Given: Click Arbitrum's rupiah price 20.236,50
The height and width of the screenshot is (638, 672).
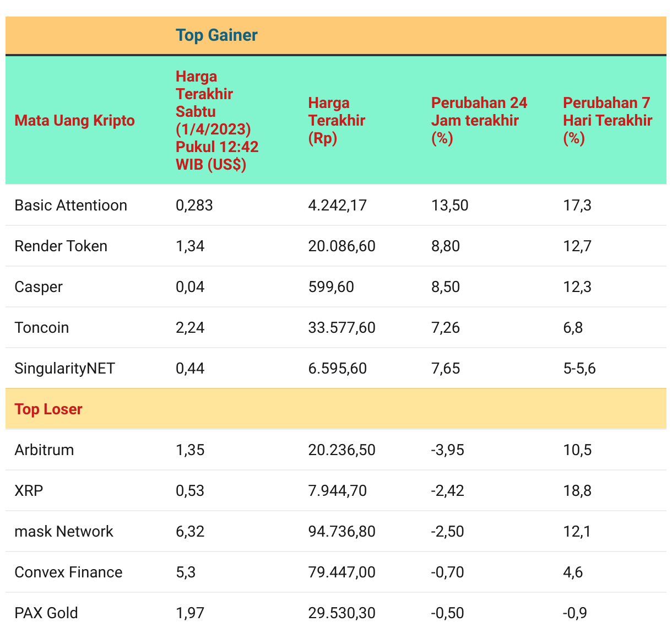Looking at the screenshot, I should (x=342, y=450).
